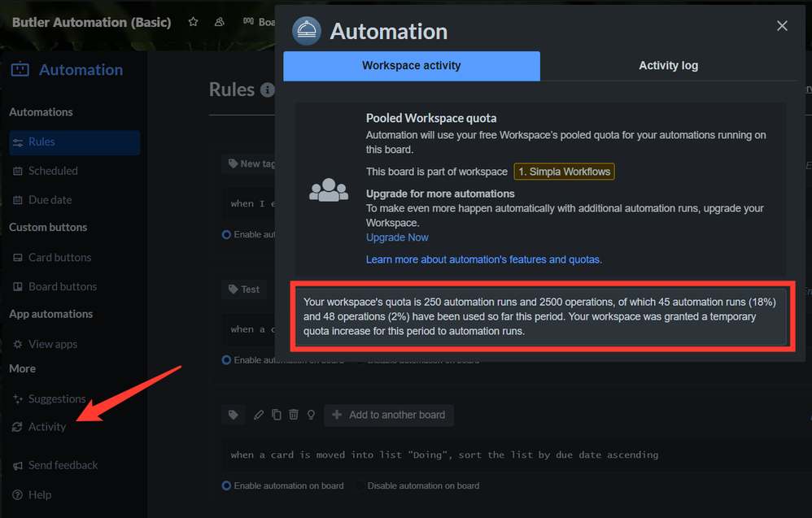
Task: Click Upgrade Now link
Action: (x=397, y=237)
